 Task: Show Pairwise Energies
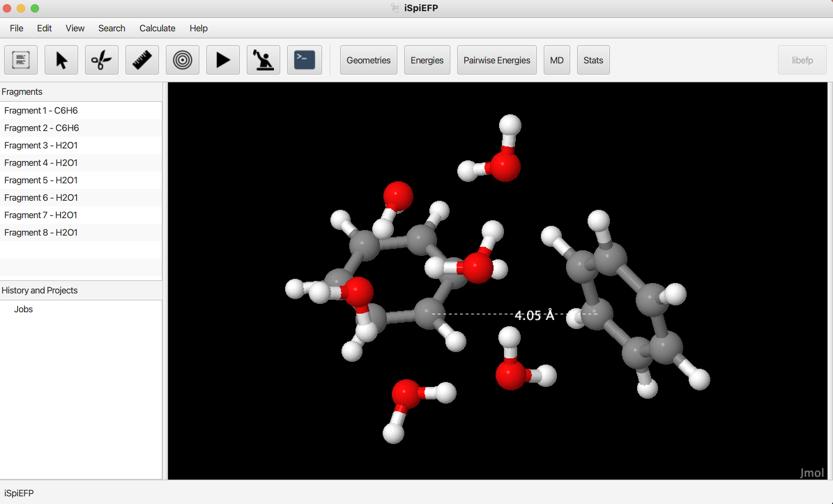[497, 60]
